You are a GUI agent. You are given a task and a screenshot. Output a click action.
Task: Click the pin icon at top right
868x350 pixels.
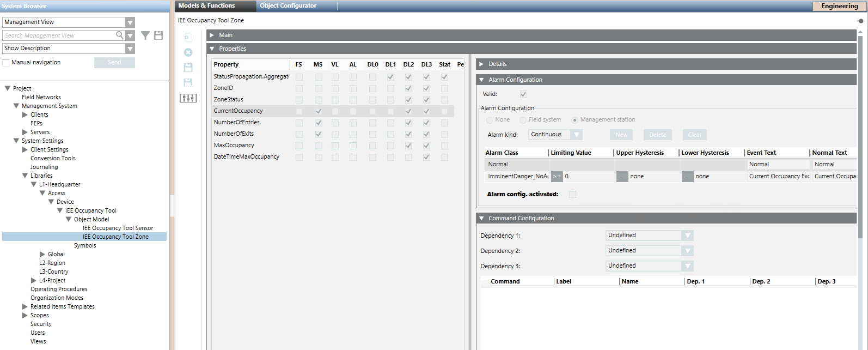860,21
